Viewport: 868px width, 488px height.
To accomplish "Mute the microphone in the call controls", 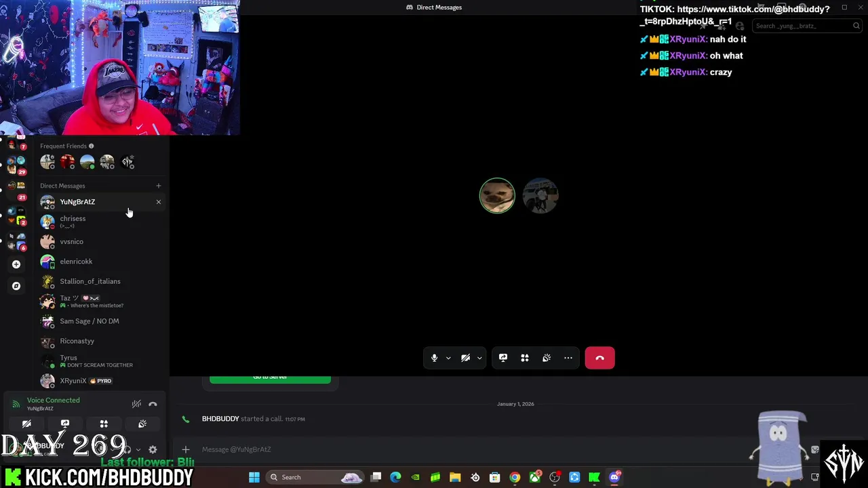I will click(435, 358).
